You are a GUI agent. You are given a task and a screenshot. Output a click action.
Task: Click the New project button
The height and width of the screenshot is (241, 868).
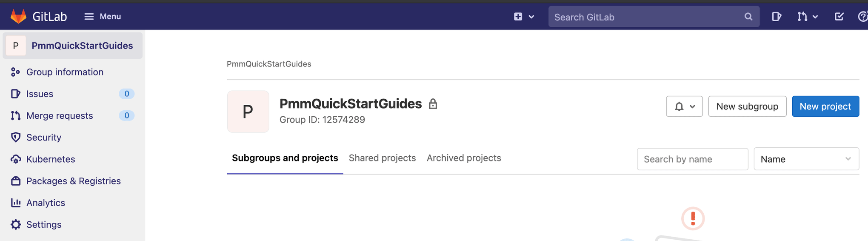(825, 106)
